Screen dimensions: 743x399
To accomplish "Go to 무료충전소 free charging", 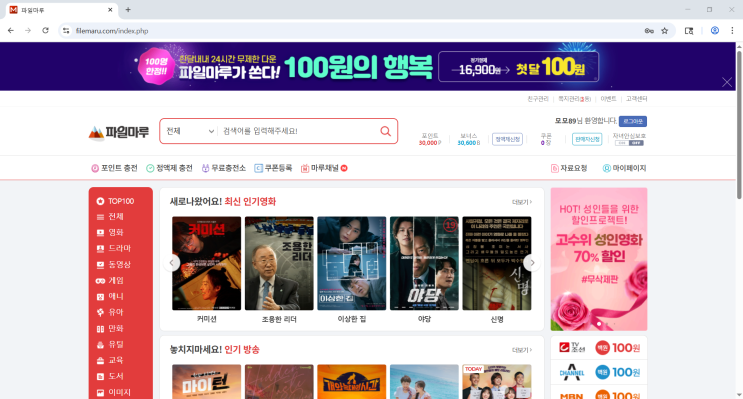I will (224, 168).
